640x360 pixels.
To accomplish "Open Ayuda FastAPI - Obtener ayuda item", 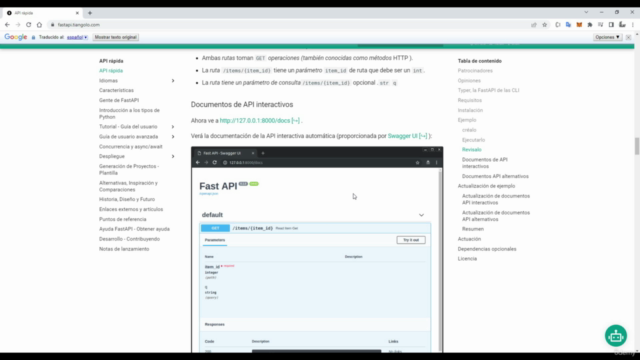I will coord(134,229).
